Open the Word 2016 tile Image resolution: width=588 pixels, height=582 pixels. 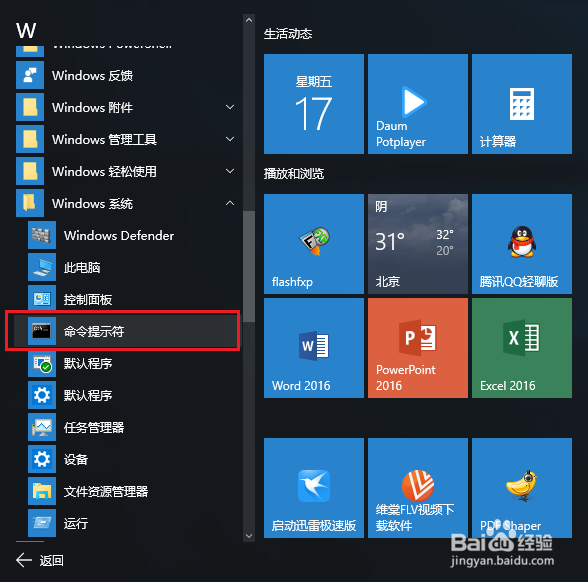314,348
